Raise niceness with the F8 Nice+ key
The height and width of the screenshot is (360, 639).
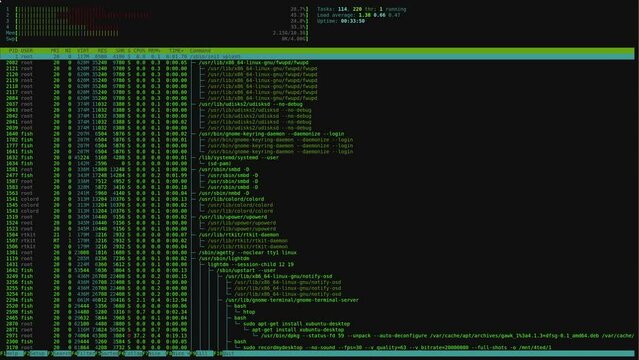(x=178, y=353)
